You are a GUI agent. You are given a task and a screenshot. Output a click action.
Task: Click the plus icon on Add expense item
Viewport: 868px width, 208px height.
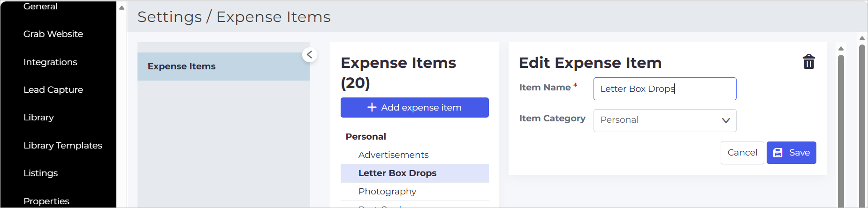372,107
